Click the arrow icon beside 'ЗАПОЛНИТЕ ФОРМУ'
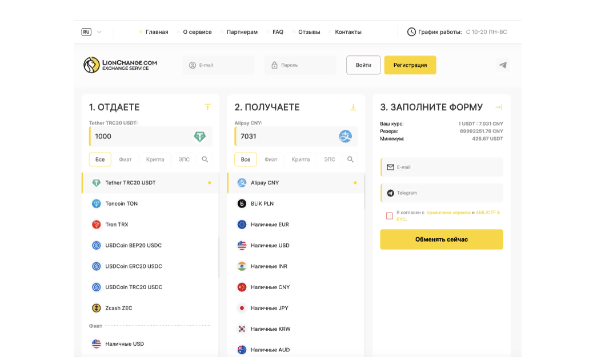Screen dimensions: 589x364 [x=499, y=107]
